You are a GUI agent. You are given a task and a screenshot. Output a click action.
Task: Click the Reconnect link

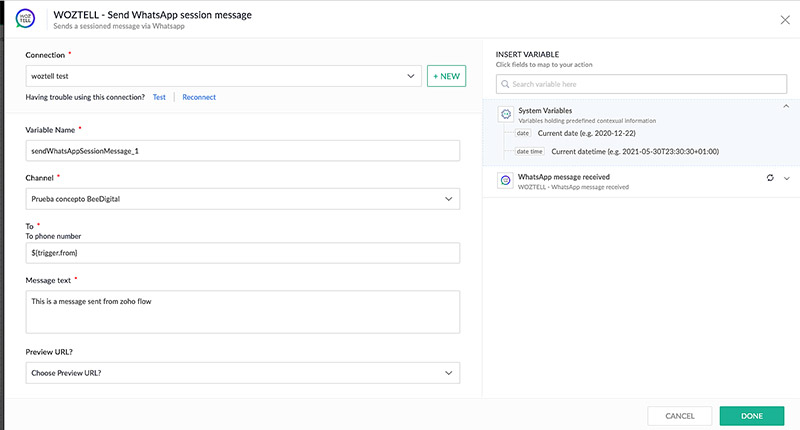point(199,97)
